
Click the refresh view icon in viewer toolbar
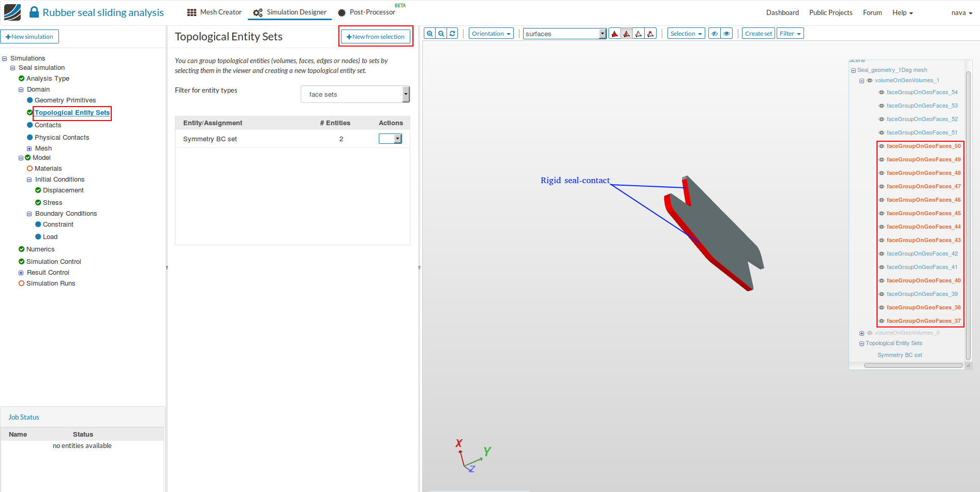pyautogui.click(x=453, y=34)
